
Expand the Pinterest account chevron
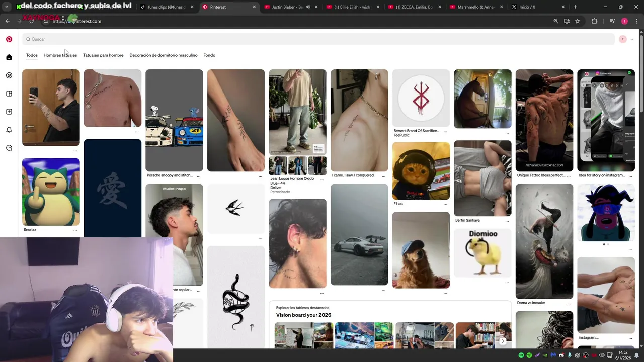point(632,39)
